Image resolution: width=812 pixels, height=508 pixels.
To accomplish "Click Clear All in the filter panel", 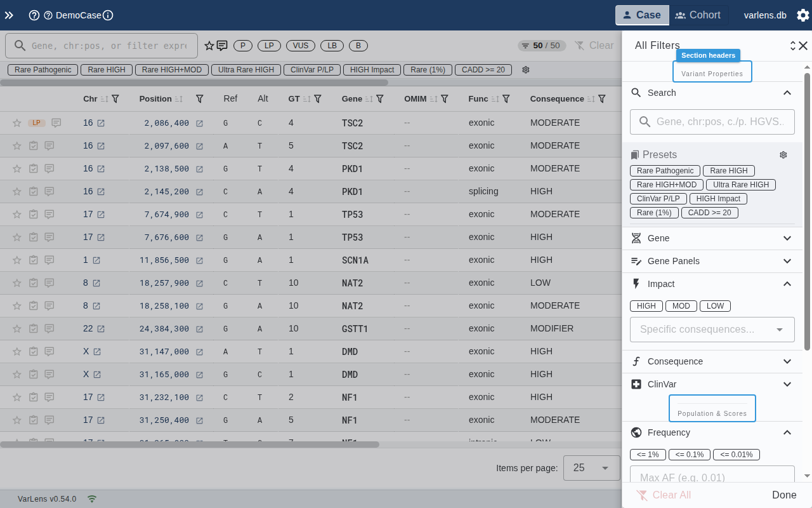I will click(x=664, y=495).
